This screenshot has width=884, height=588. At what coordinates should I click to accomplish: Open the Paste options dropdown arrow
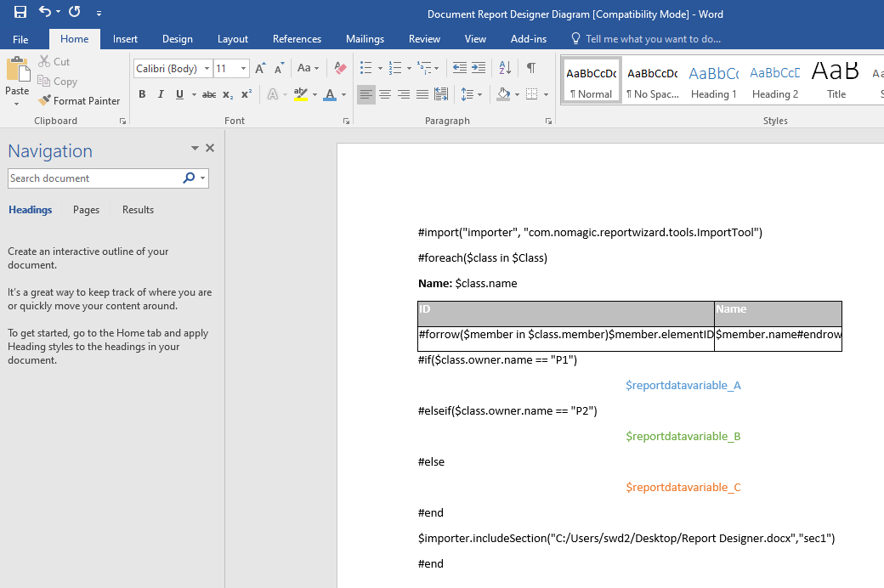(x=17, y=104)
